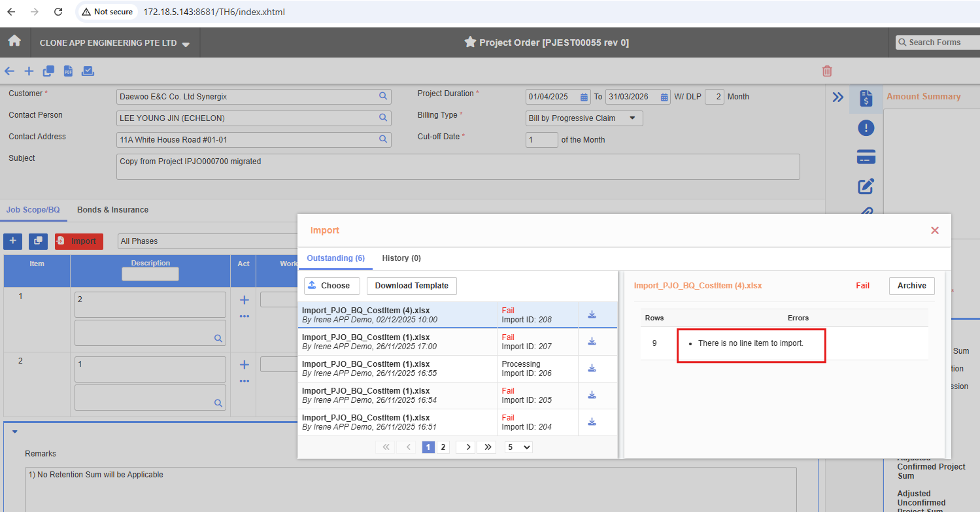
Task: Go to page 2 of import list
Action: (443, 447)
